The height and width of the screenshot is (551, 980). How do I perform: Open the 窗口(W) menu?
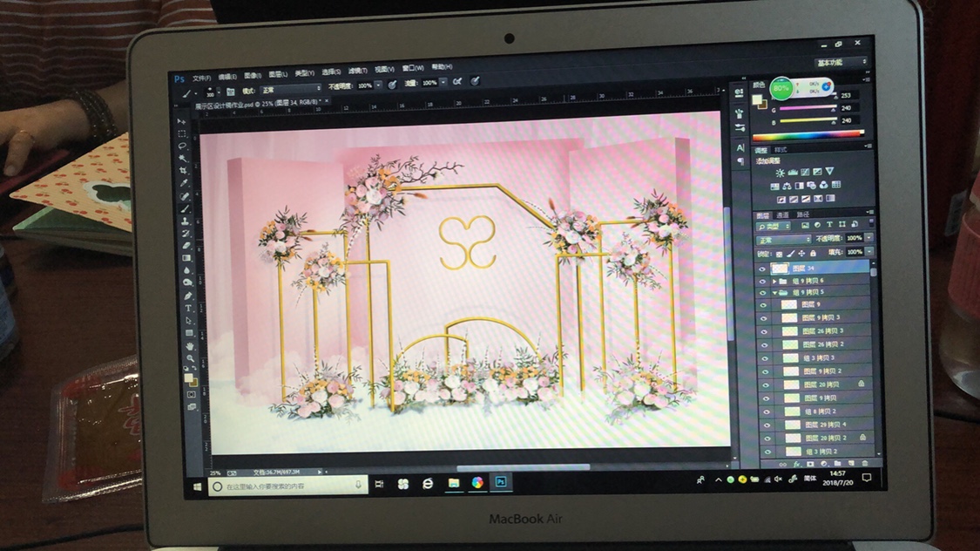(x=413, y=68)
